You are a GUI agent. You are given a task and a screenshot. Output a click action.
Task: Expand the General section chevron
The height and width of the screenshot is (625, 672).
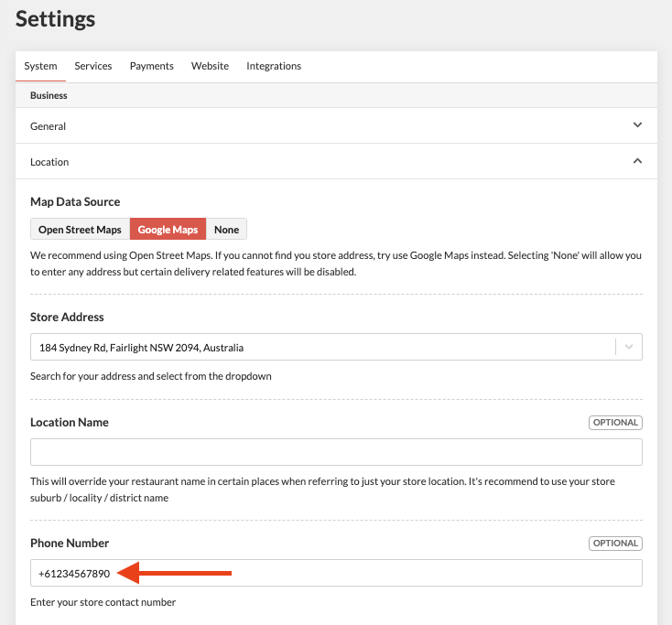(x=637, y=125)
